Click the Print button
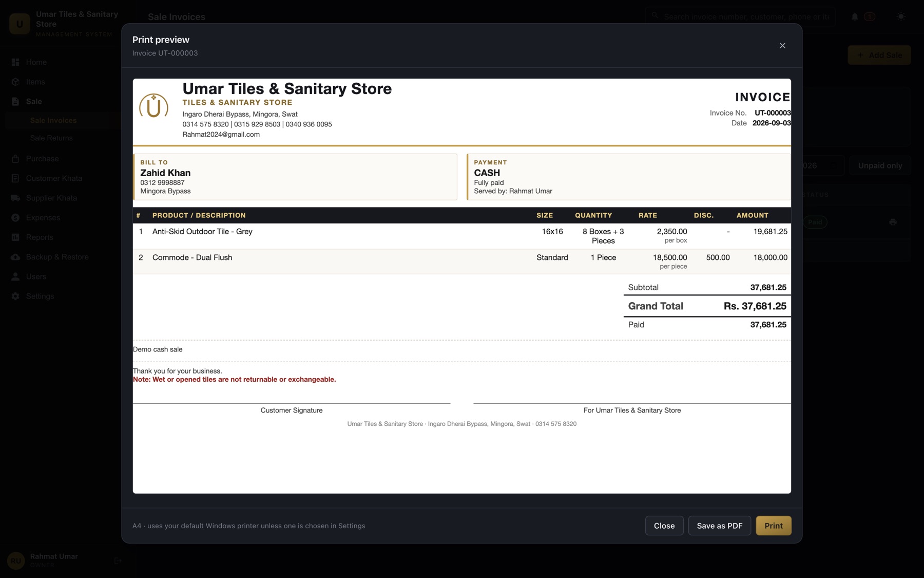The height and width of the screenshot is (578, 924). [x=773, y=526]
